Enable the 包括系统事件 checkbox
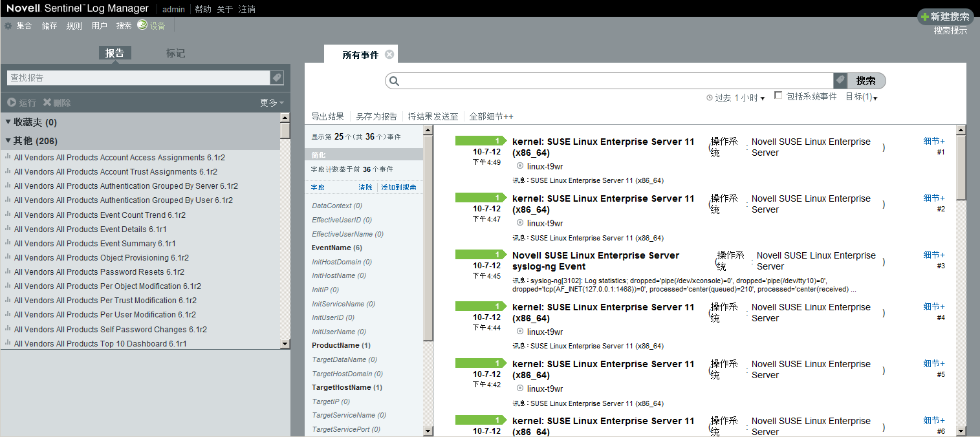The height and width of the screenshot is (437, 980). pos(778,95)
